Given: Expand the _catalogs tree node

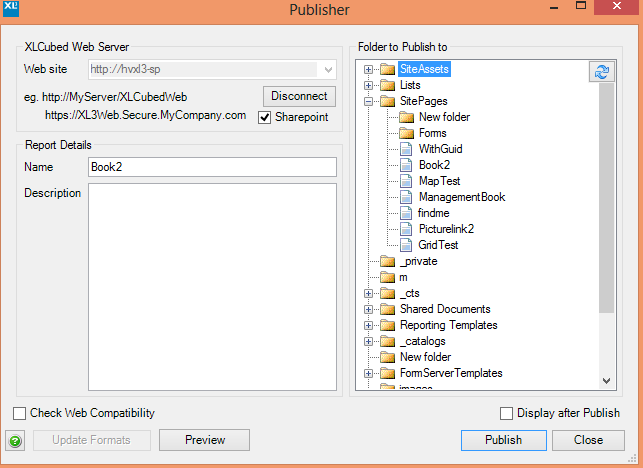Looking at the screenshot, I should (368, 341).
